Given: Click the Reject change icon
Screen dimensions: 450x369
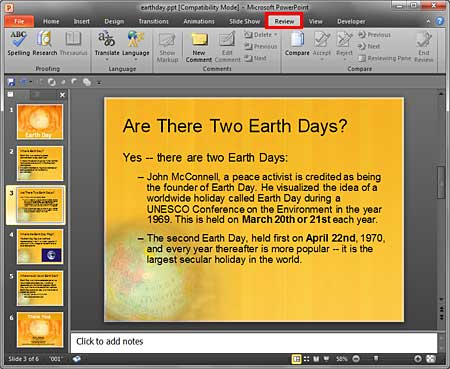Looking at the screenshot, I should point(344,40).
